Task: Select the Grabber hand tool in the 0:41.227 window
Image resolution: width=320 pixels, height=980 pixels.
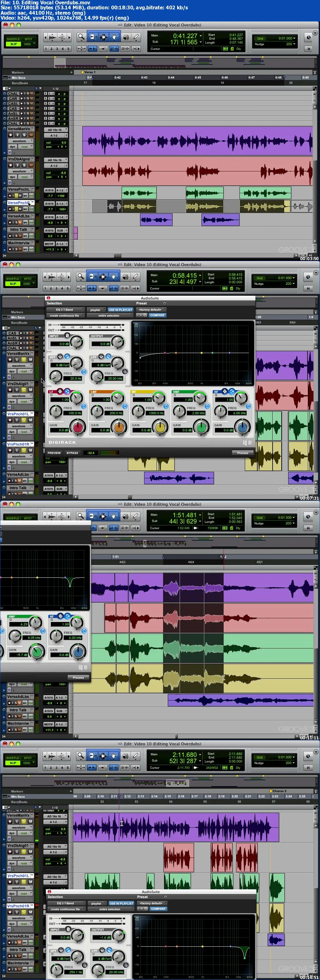Action: pyautogui.click(x=114, y=37)
